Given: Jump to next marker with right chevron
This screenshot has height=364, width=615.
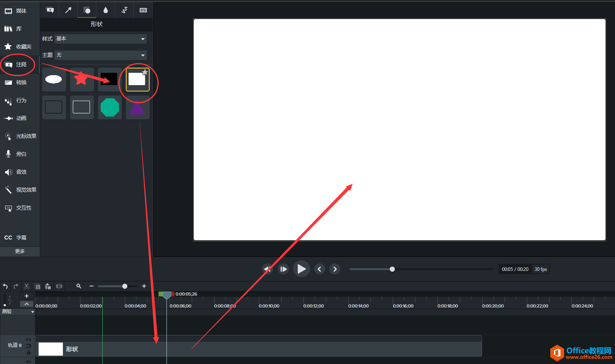Looking at the screenshot, I should click(x=335, y=269).
